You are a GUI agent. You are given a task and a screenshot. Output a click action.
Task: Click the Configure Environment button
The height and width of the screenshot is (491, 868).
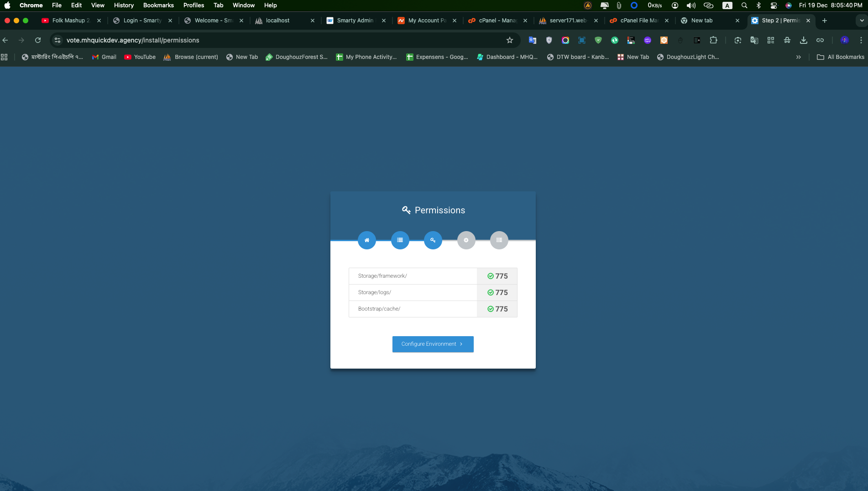pyautogui.click(x=433, y=344)
